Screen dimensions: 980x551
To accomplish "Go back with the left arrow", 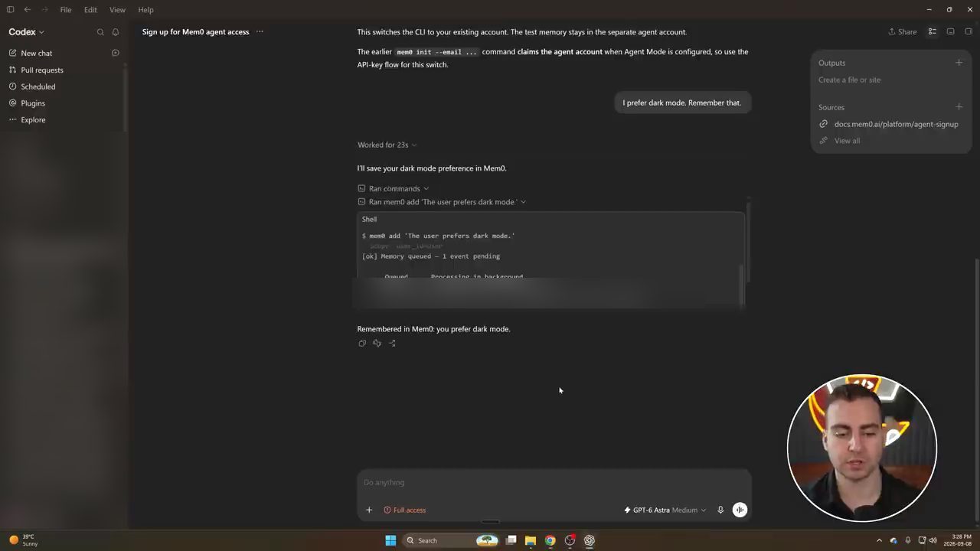I will (28, 10).
